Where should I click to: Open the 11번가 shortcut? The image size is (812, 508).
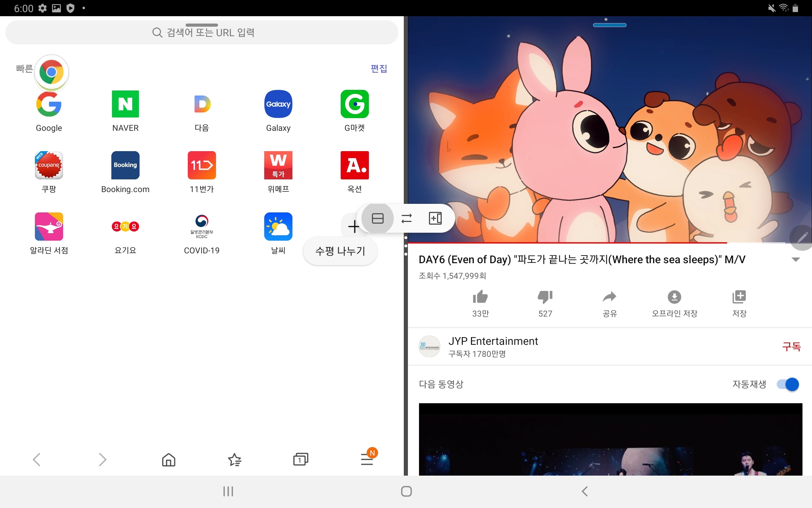tap(202, 172)
